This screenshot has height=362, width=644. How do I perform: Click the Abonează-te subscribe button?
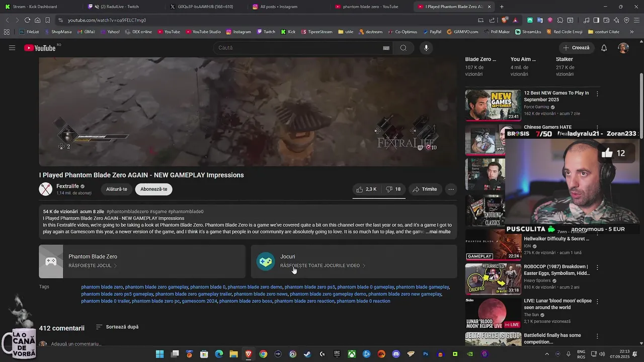click(153, 189)
